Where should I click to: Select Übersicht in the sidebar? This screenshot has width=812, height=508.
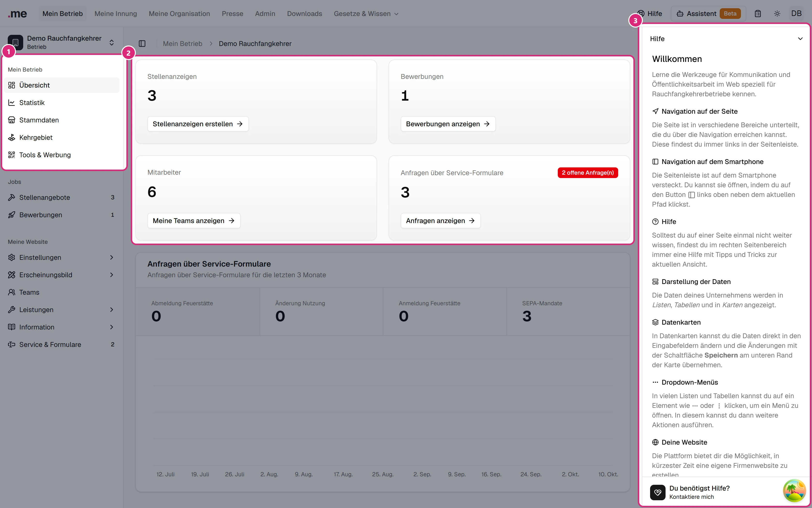[x=62, y=85]
